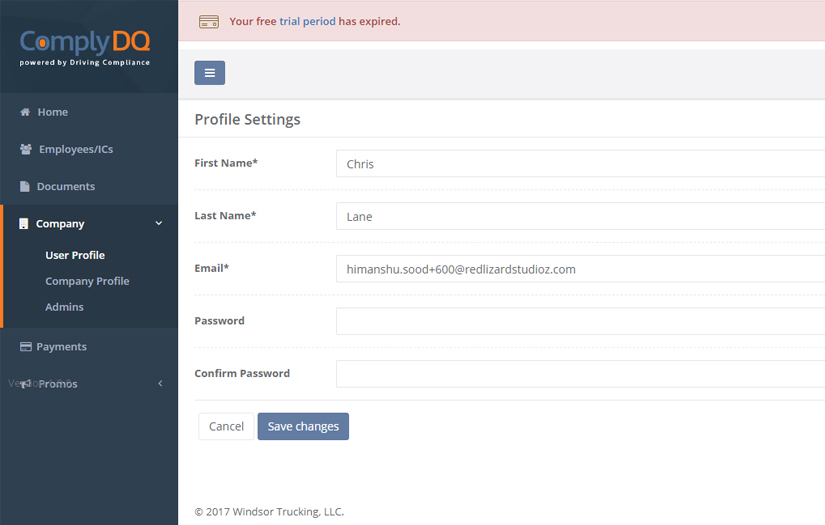The width and height of the screenshot is (825, 525).
Task: Click the Company building icon
Action: (x=24, y=224)
